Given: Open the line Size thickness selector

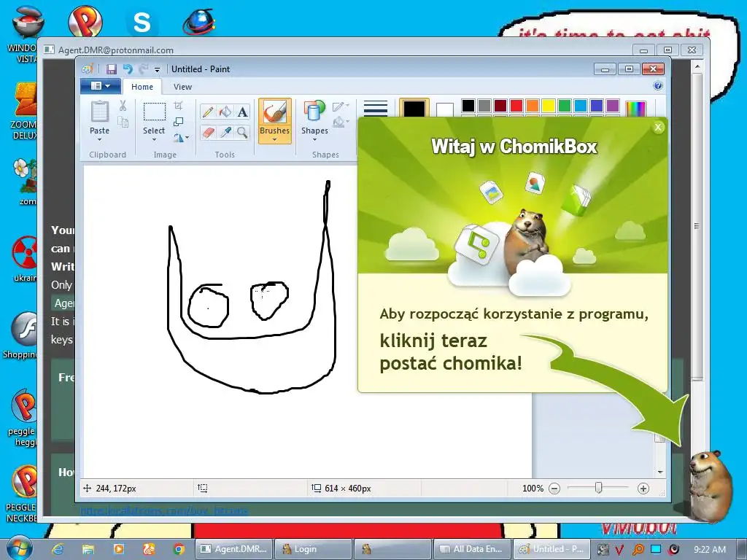Looking at the screenshot, I should (x=376, y=108).
